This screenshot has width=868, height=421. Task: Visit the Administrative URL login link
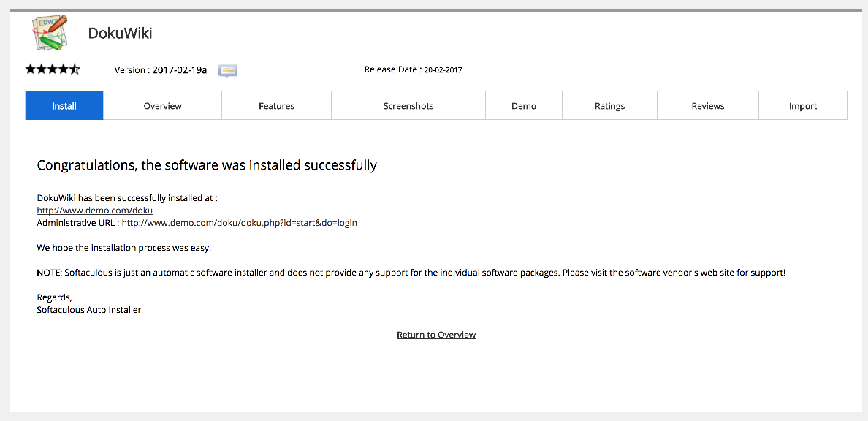pyautogui.click(x=239, y=223)
